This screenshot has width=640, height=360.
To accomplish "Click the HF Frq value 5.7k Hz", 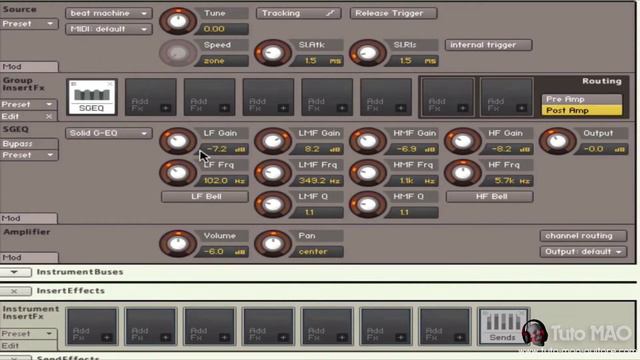I will click(508, 181).
